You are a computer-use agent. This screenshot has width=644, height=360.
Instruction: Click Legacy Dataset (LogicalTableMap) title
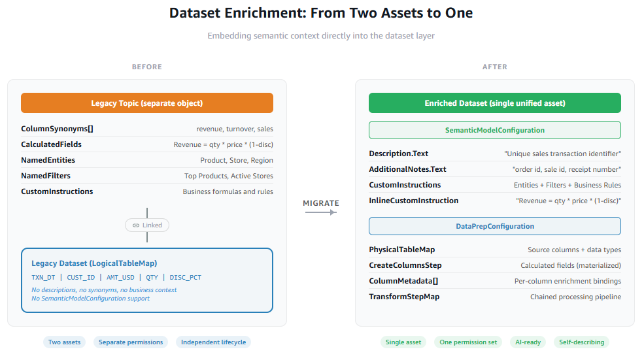tap(94, 263)
